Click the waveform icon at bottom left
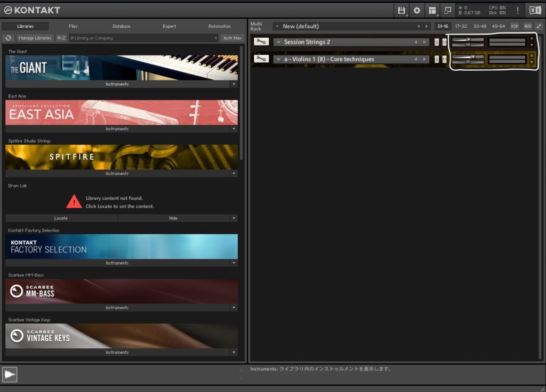This screenshot has width=546, height=392. pos(10,374)
